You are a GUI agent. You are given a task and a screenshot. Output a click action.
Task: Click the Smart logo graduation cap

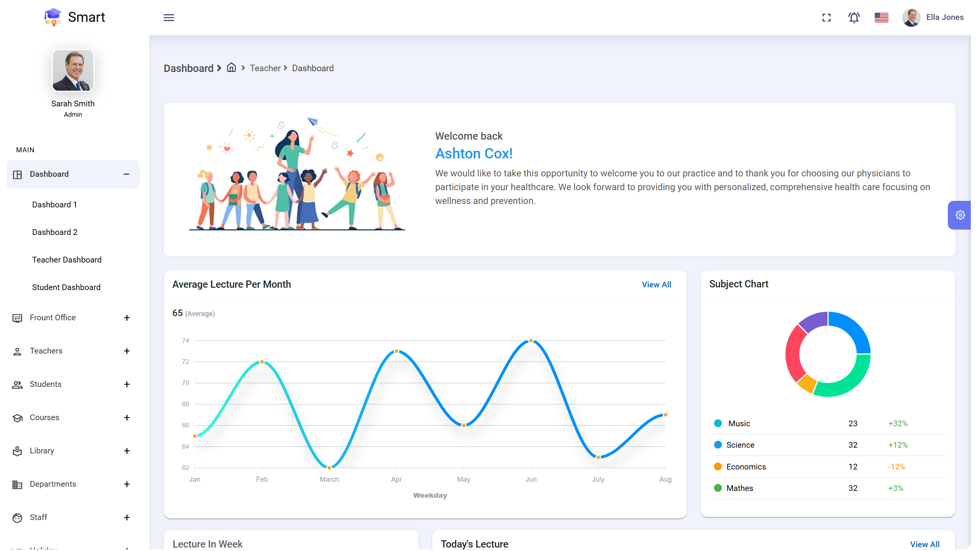coord(53,17)
